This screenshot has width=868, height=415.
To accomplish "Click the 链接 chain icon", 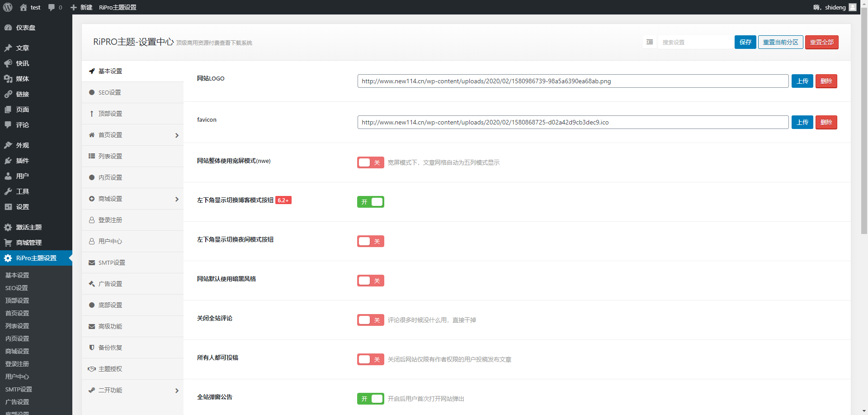I will point(8,94).
